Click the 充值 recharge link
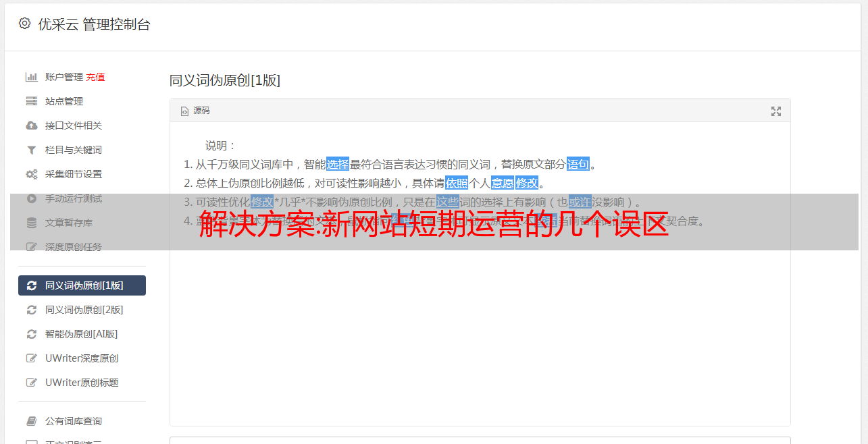 95,77
